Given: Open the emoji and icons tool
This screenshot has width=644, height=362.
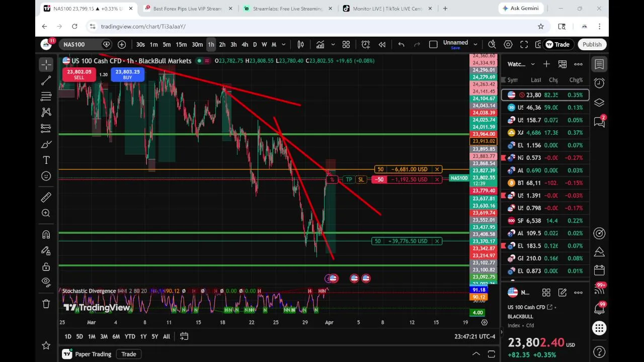Looking at the screenshot, I should (x=46, y=176).
